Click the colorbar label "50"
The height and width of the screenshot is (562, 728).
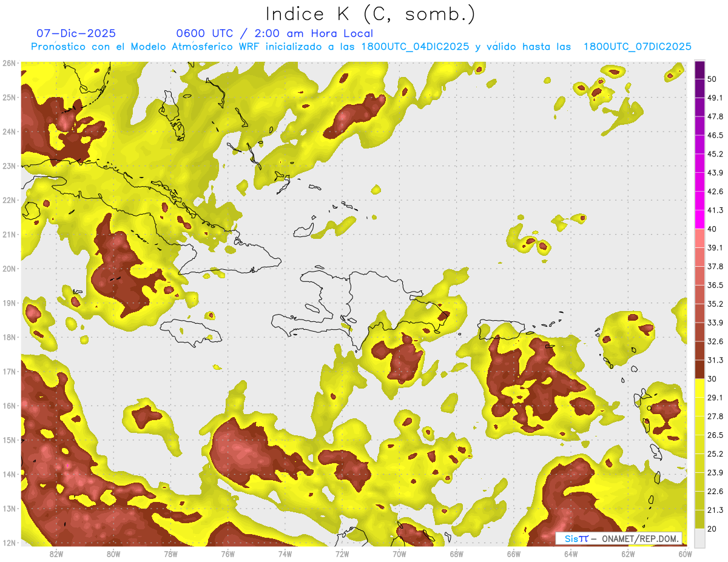(712, 79)
